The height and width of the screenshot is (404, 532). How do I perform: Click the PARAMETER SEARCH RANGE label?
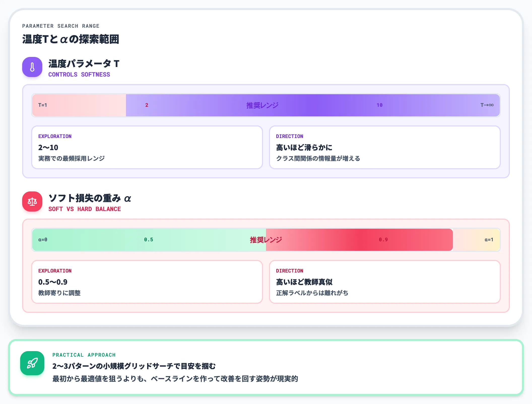(x=61, y=26)
